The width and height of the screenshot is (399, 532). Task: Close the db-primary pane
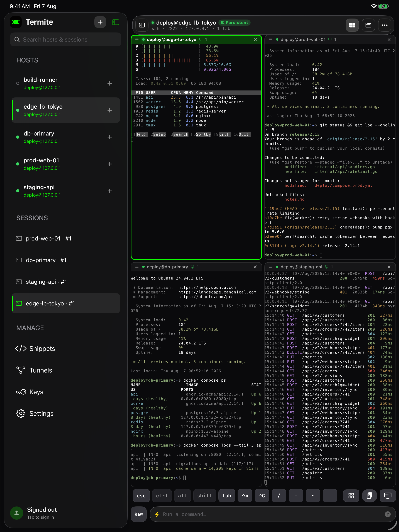pos(255,267)
